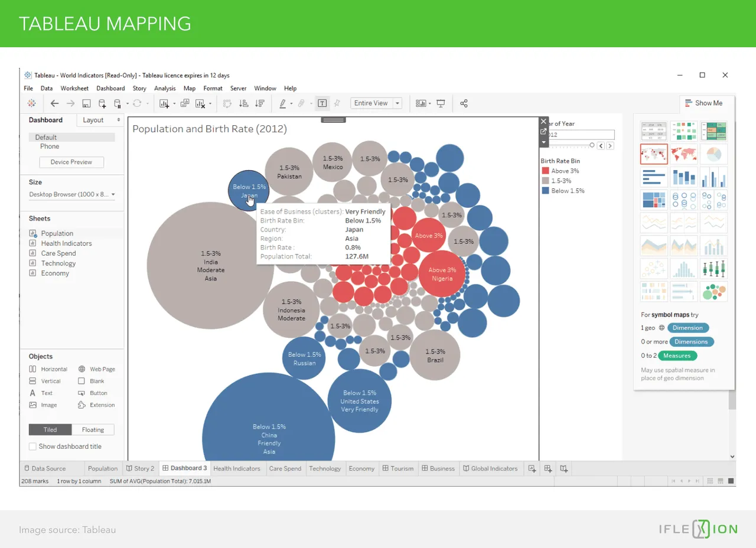Open the Highlight dropdown arrow
Image resolution: width=756 pixels, height=548 pixels.
292,104
